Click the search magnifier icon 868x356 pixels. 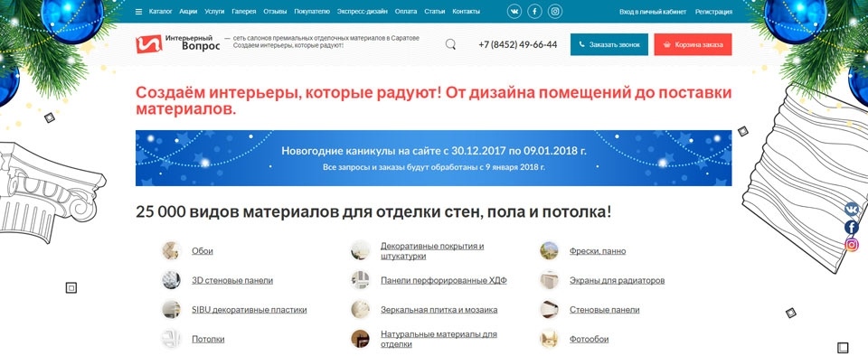450,45
